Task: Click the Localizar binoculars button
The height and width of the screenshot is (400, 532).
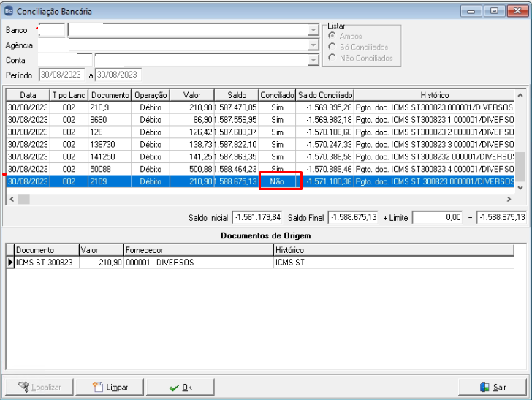Action: click(x=39, y=387)
